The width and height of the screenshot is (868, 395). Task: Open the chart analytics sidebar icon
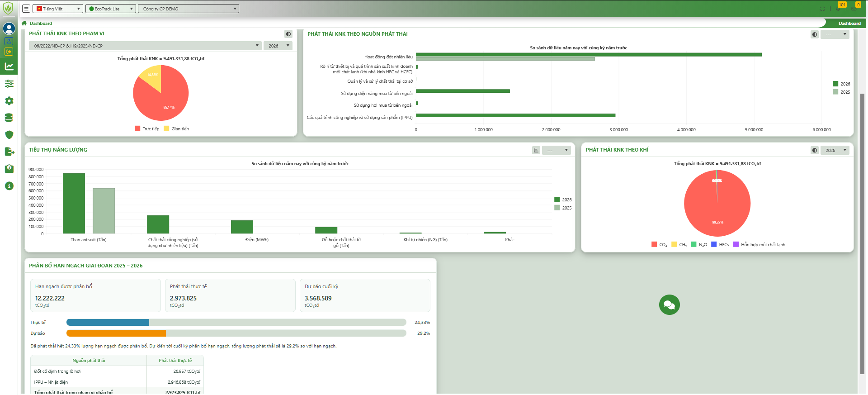coord(9,67)
